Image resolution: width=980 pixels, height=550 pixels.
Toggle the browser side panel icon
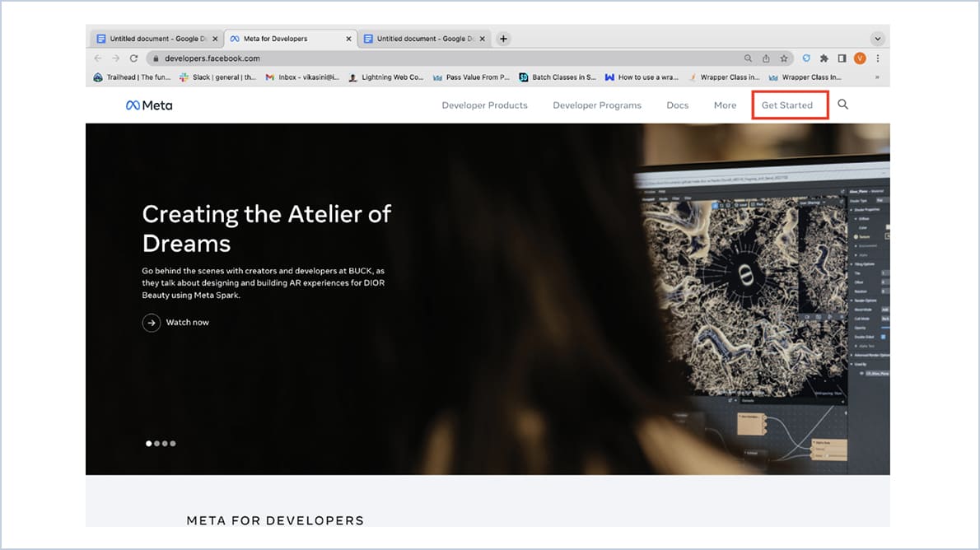[x=842, y=58]
